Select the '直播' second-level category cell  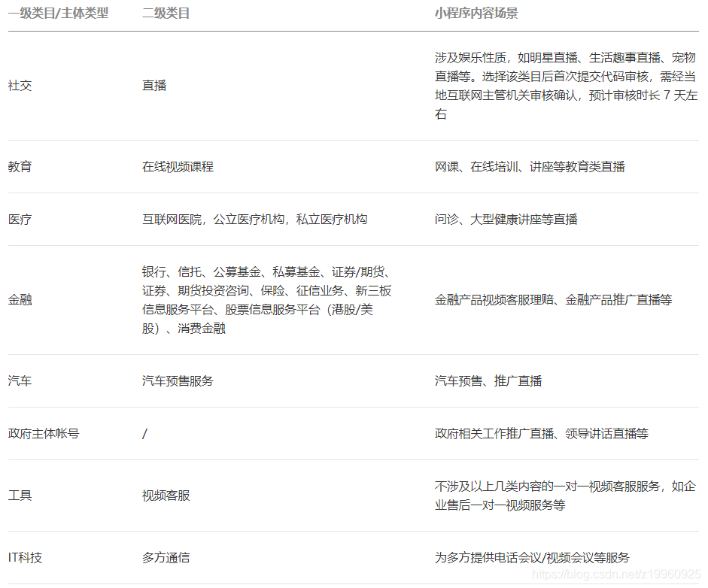154,85
